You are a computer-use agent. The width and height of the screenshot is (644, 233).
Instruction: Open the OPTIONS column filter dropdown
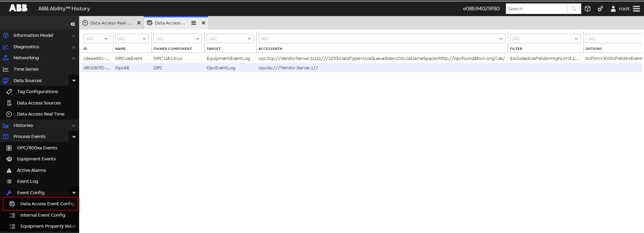click(614, 38)
